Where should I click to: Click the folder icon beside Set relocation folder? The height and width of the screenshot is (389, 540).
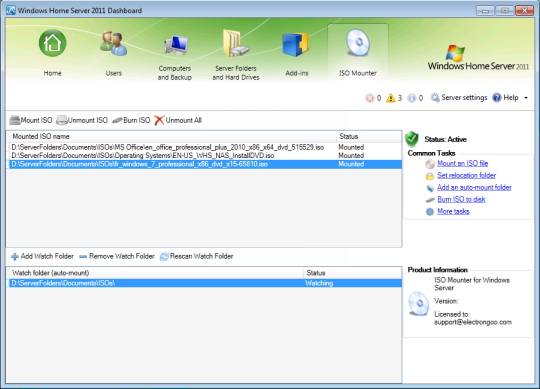pyautogui.click(x=430, y=176)
